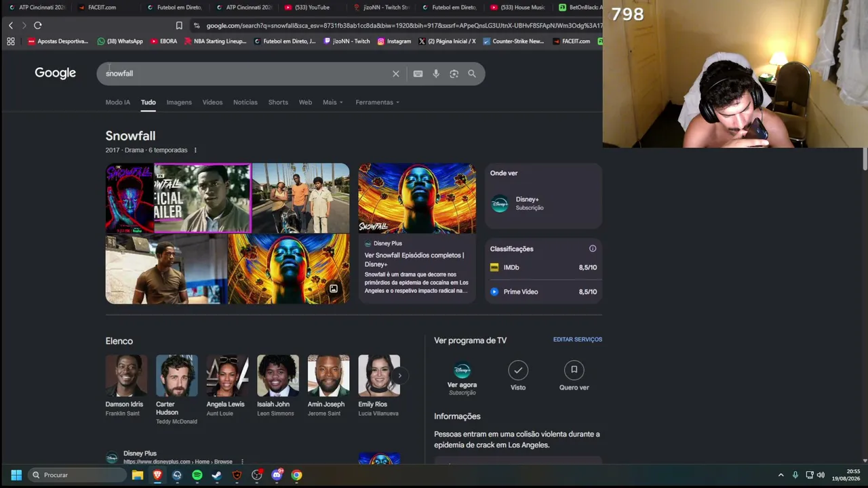This screenshot has height=488, width=868.
Task: Open the classifications info icon
Action: click(x=593, y=249)
